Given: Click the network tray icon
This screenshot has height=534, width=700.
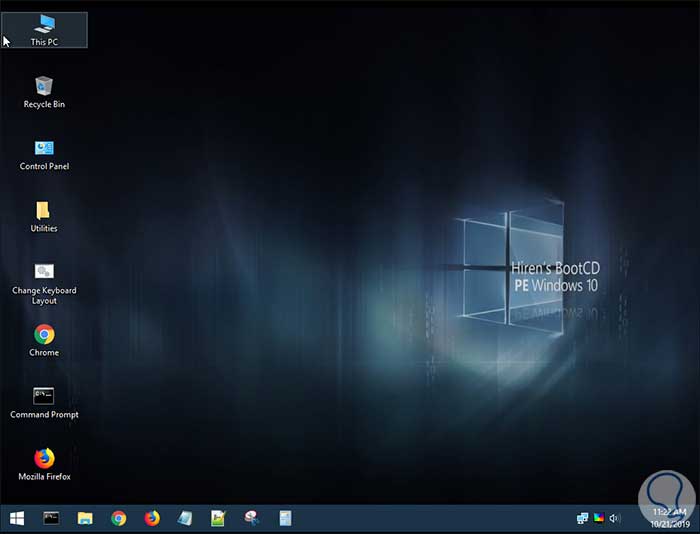Looking at the screenshot, I should pyautogui.click(x=582, y=518).
